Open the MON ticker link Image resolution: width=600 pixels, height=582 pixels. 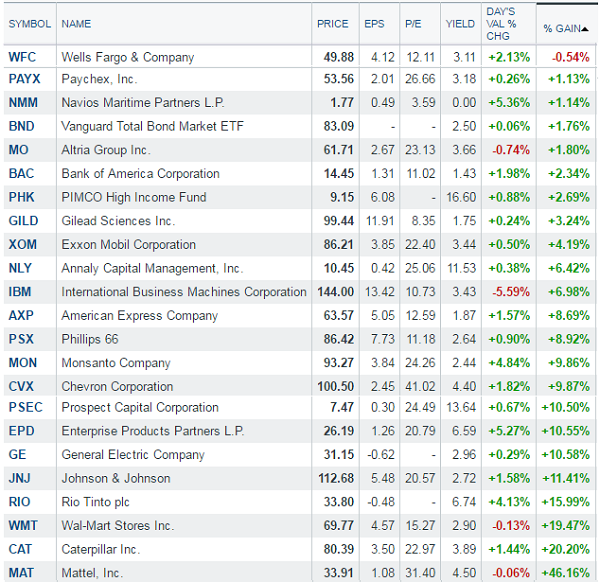click(23, 363)
